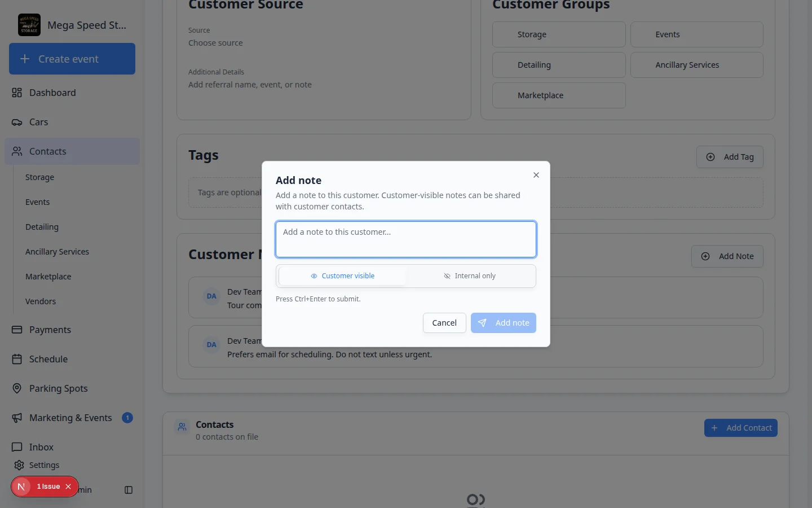Image resolution: width=812 pixels, height=508 pixels.
Task: Click the plus icon in Add Contact
Action: 714,428
